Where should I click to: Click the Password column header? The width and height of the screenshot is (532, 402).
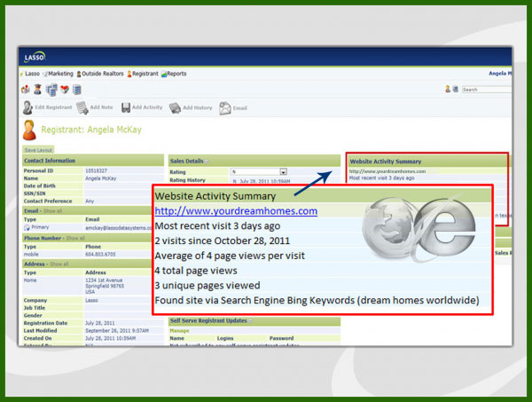point(281,338)
